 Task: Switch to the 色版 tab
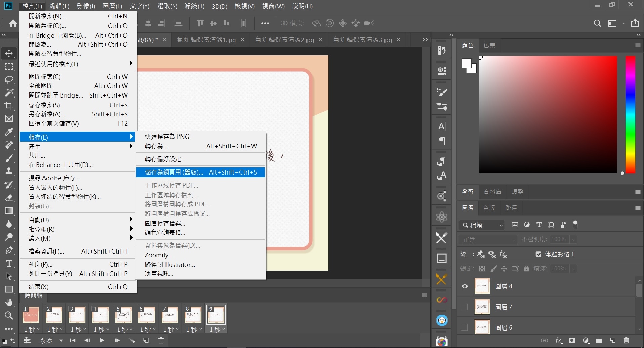tap(488, 208)
